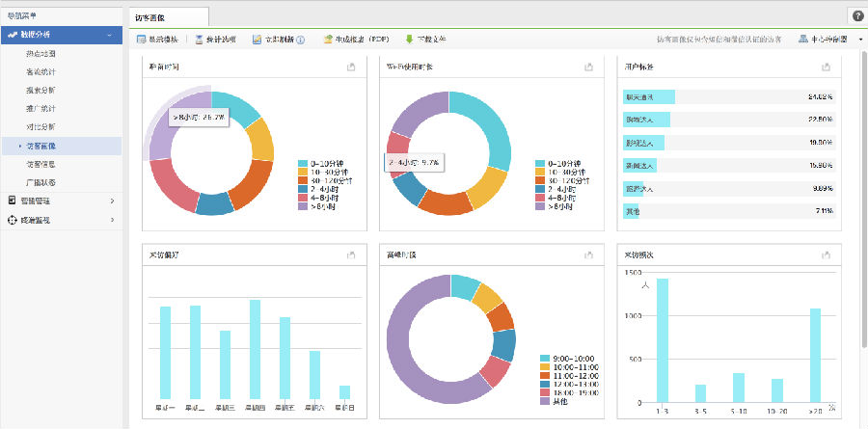Click export icon on 用户标签 panel

tap(826, 67)
